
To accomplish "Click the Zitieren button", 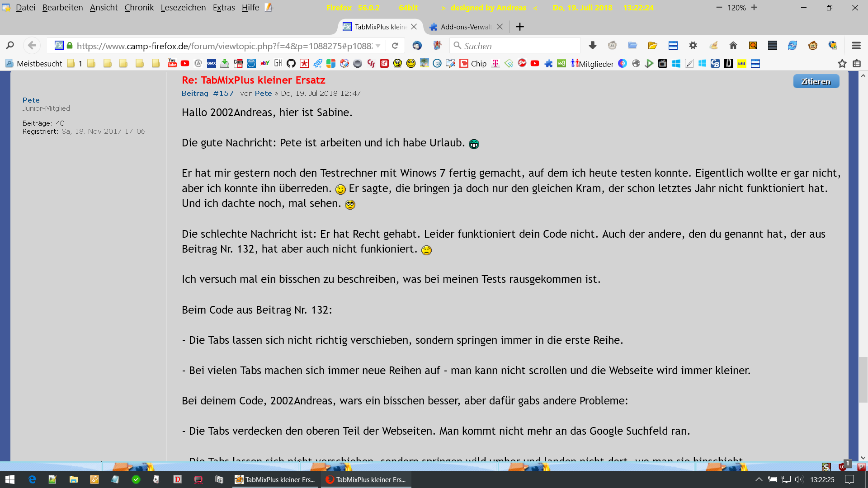I will [x=816, y=81].
